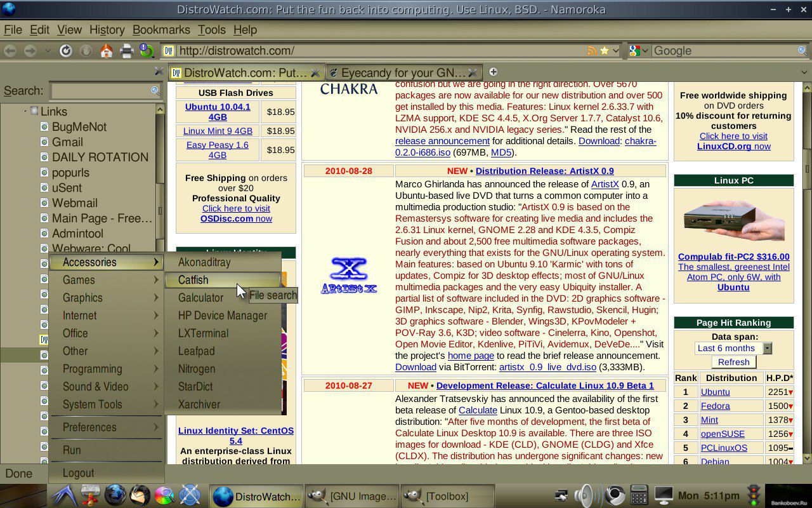
Task: Open the Bookmarks menu in menu bar
Action: [161, 30]
